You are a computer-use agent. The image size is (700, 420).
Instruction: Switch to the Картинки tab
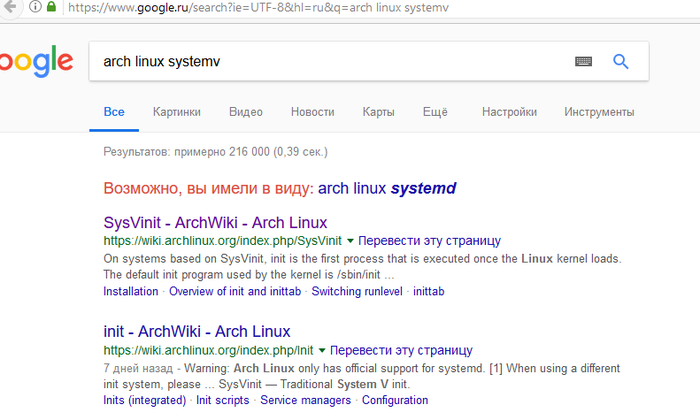coord(177,112)
